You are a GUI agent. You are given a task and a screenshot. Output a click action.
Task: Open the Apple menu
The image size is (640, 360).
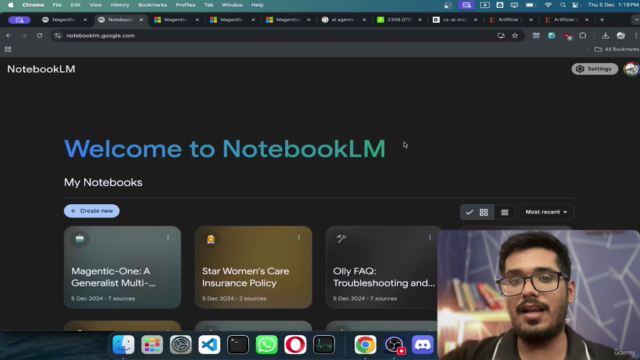pyautogui.click(x=11, y=5)
